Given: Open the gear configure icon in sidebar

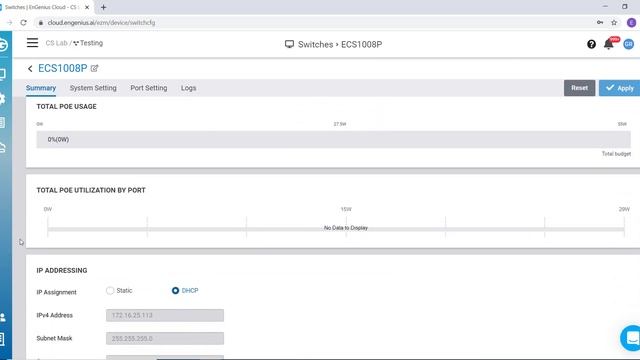Looking at the screenshot, I should click(2, 98).
